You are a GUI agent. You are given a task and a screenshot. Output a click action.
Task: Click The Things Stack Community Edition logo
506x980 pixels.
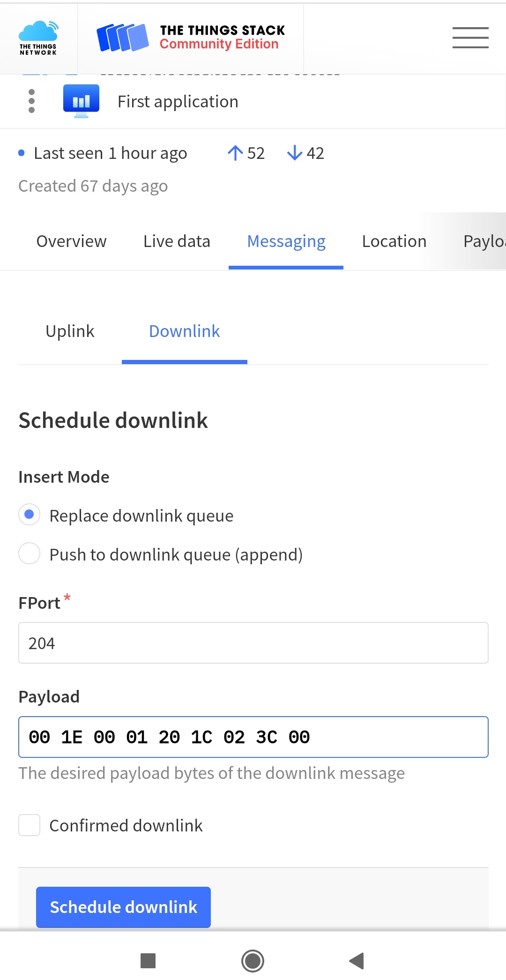click(191, 37)
